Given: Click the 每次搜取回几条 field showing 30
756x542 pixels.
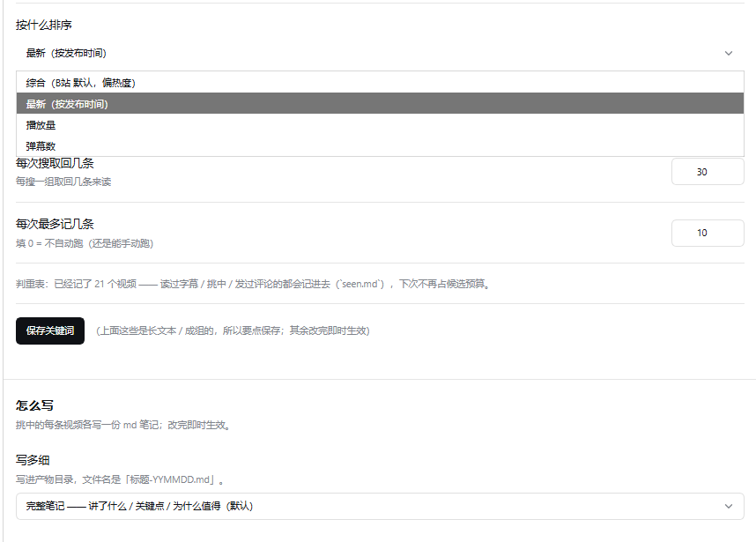Looking at the screenshot, I should click(x=708, y=172).
